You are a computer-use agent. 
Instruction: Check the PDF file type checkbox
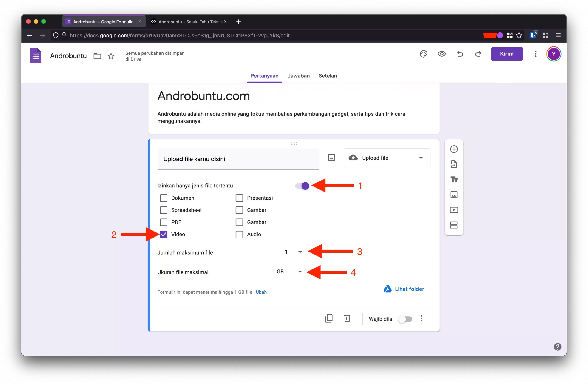(x=164, y=222)
